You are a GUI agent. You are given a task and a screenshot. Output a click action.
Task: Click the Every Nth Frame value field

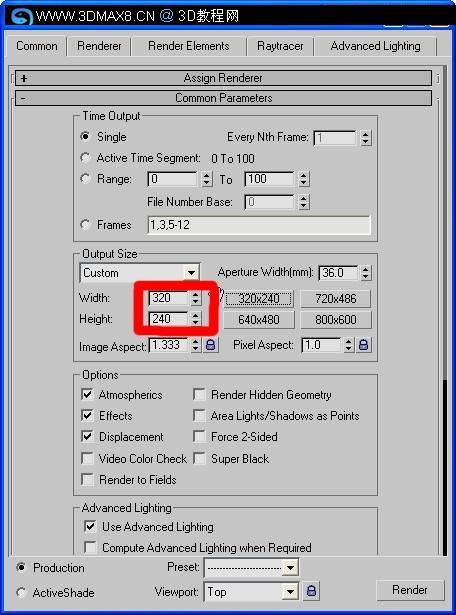point(334,137)
